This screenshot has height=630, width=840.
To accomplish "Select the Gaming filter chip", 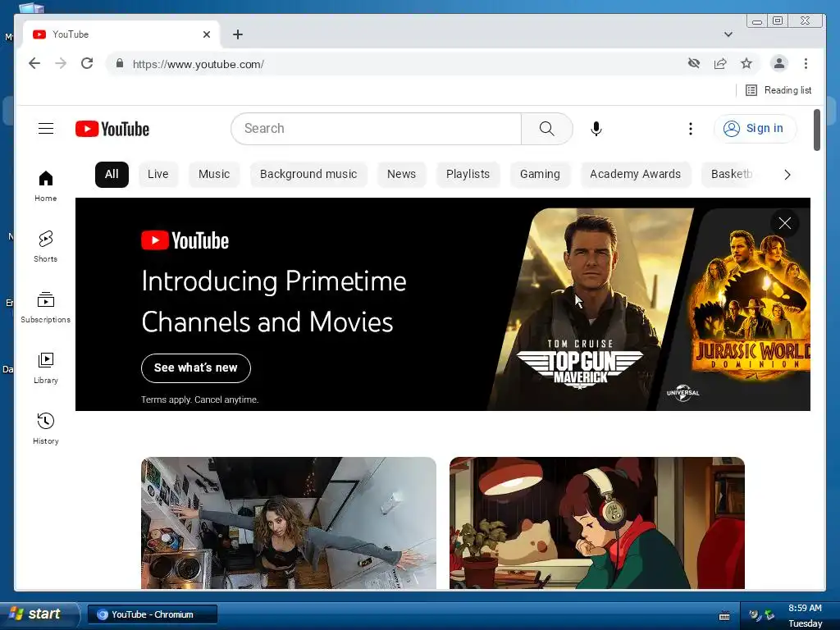I will [x=540, y=175].
